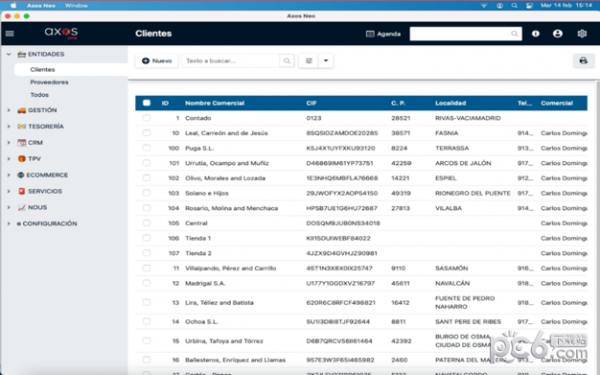Click the magnifier icon in top search
This screenshot has height=375, width=600.
click(x=514, y=34)
